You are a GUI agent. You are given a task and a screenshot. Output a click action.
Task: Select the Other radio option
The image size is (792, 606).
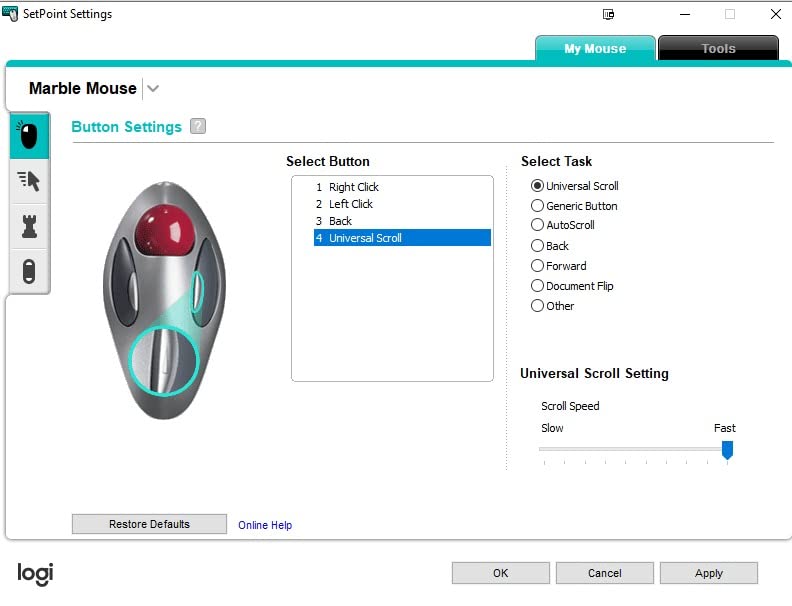point(537,306)
